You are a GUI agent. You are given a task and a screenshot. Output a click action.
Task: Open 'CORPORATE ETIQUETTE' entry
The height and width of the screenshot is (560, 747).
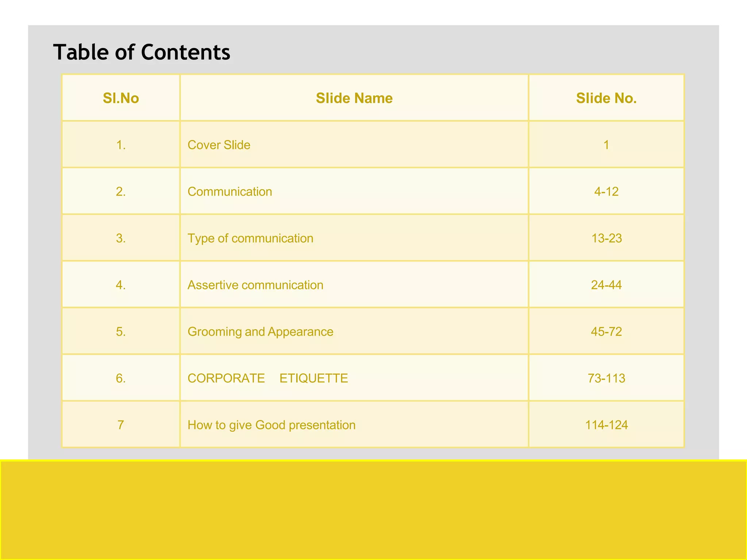[267, 378]
